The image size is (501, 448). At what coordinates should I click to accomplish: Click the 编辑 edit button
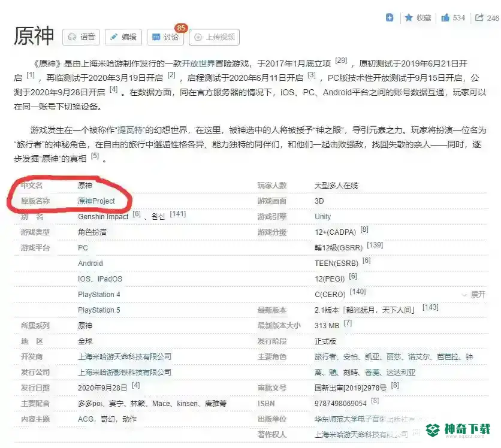123,37
